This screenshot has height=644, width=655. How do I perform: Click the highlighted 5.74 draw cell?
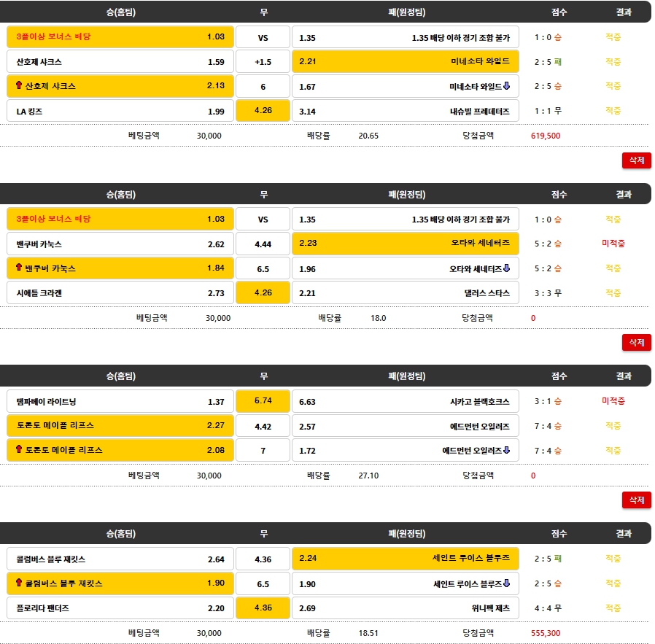click(263, 401)
